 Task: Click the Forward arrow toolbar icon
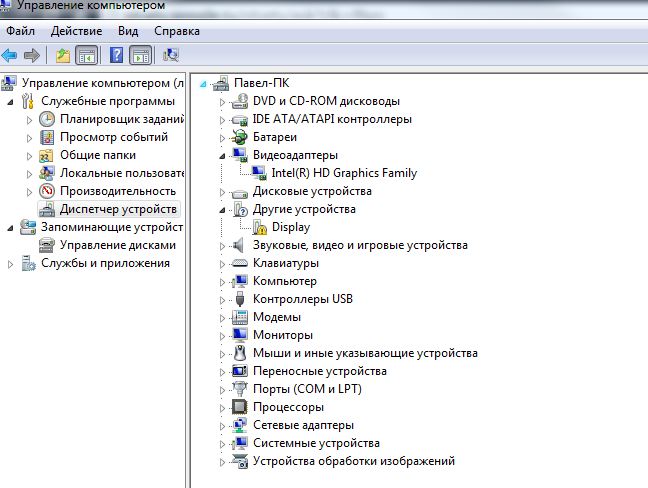tap(32, 55)
